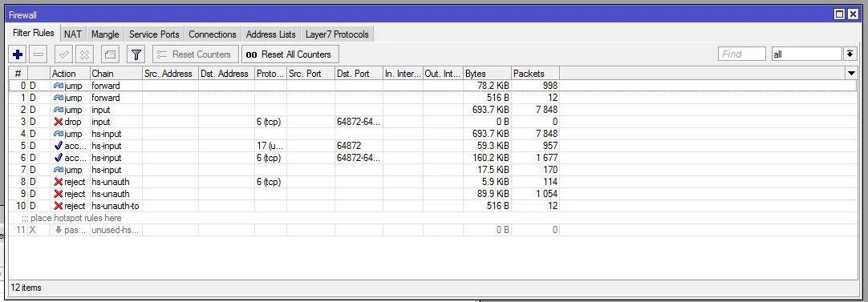868x302 pixels.
Task: Sort by the Chain column header
Action: coord(116,74)
